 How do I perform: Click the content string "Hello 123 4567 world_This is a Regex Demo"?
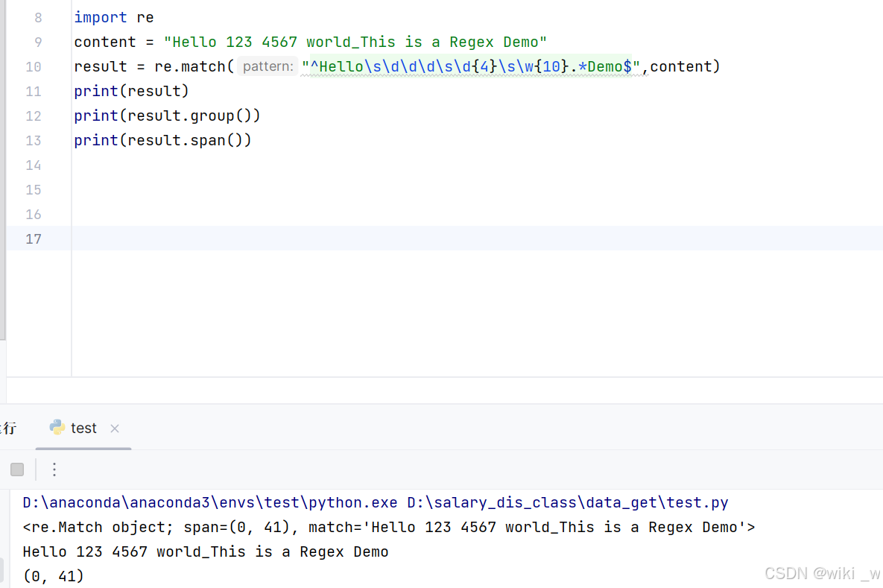(355, 42)
